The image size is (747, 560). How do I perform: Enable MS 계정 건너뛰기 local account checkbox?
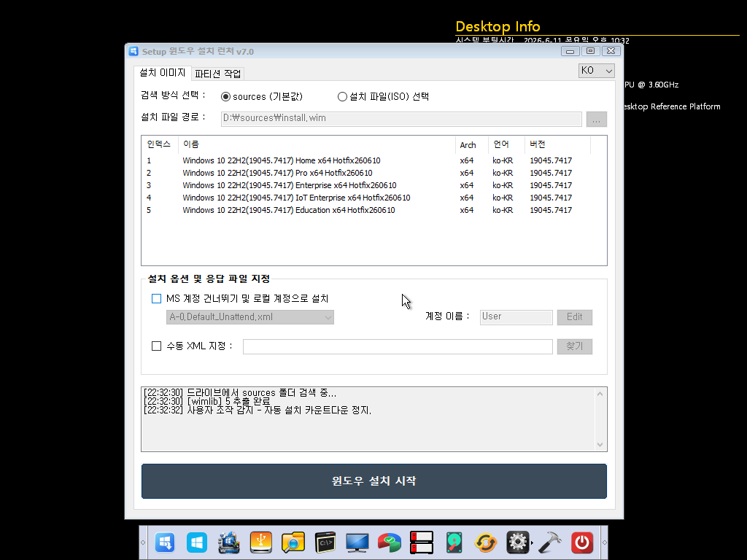156,298
